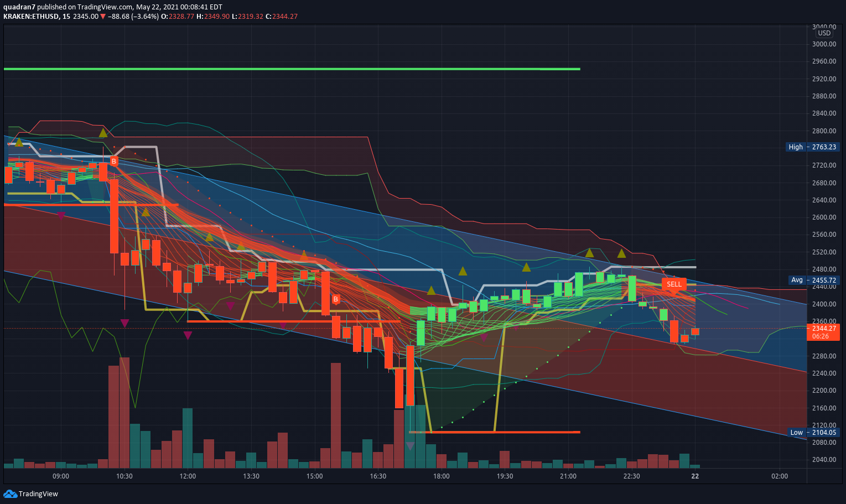Click the 12:00 label on the time axis

(188, 476)
